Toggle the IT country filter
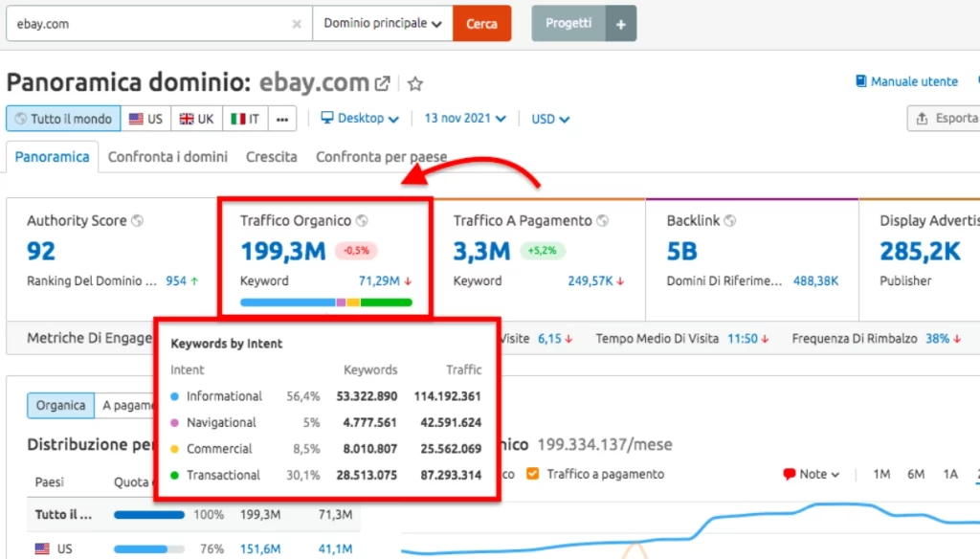Screen dimensions: 980x559 (244, 118)
